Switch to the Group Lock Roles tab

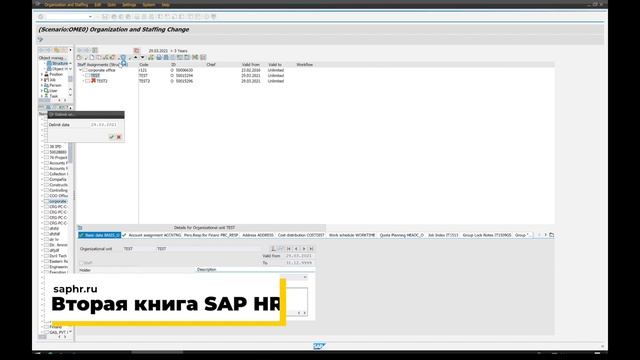[487, 235]
